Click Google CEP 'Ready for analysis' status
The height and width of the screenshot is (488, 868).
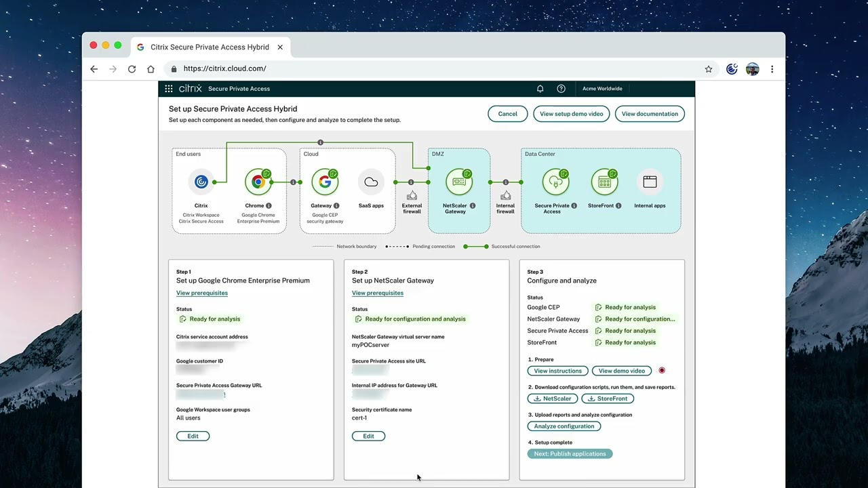(625, 307)
